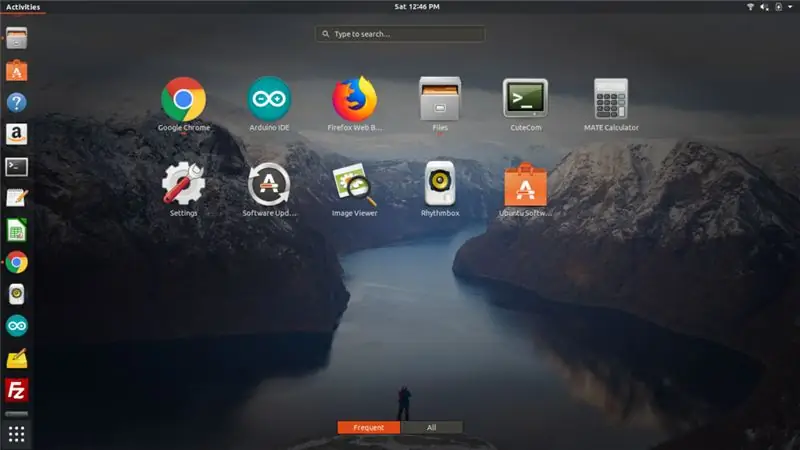
Task: Expand the system menu arrow in top bar
Action: point(790,7)
